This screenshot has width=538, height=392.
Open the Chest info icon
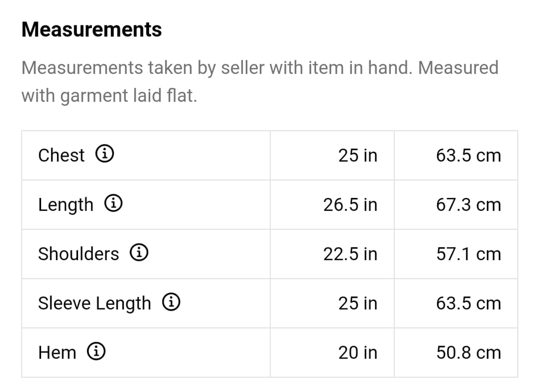tap(104, 153)
